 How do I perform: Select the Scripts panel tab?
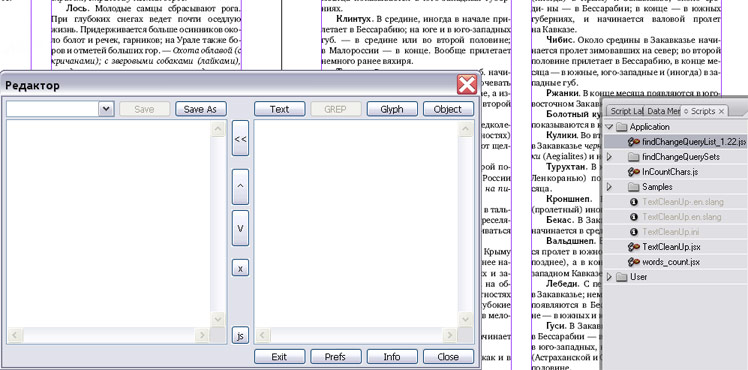tap(703, 111)
